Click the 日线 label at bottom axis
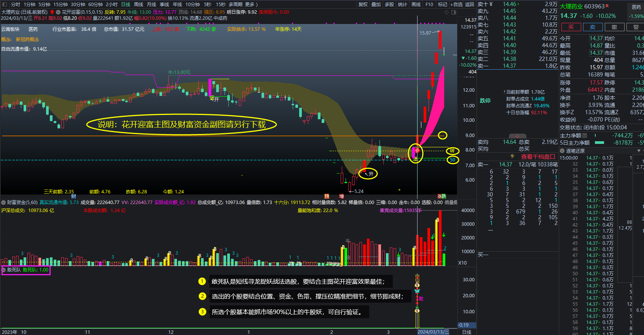 point(467,332)
